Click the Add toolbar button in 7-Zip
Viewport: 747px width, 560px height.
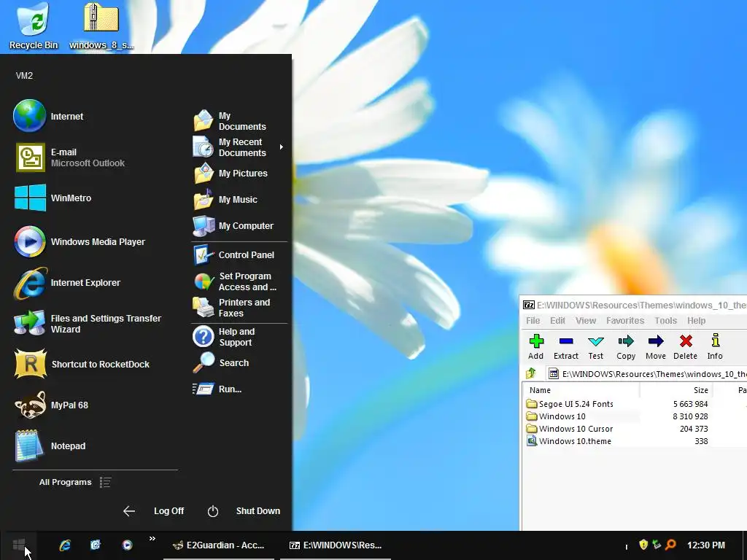pos(536,346)
